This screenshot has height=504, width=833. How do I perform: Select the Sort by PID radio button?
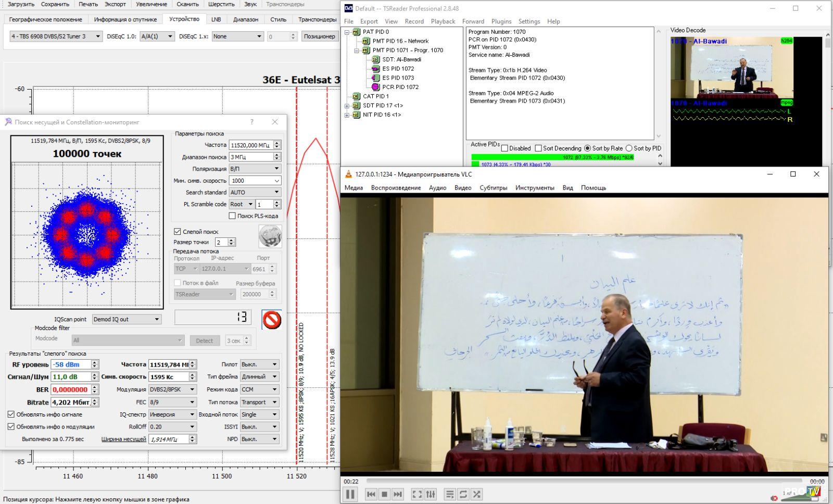pos(629,148)
